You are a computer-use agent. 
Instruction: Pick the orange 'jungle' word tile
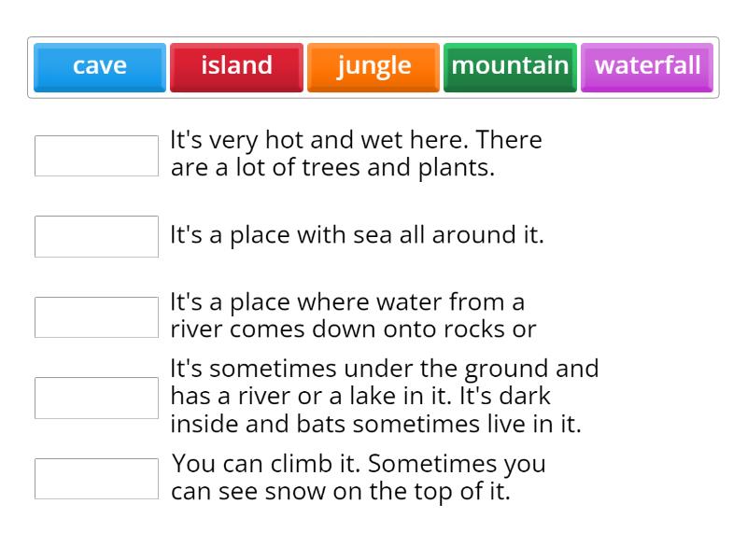tap(373, 65)
